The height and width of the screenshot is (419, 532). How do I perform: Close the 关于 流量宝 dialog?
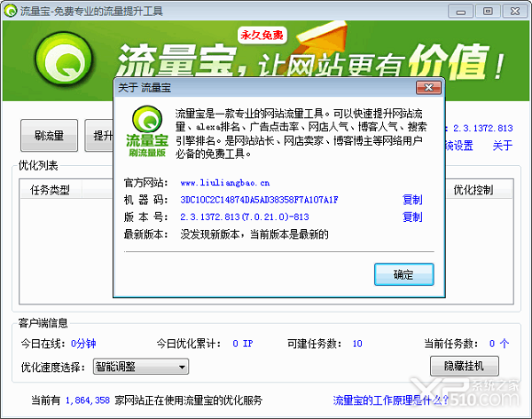tap(428, 88)
